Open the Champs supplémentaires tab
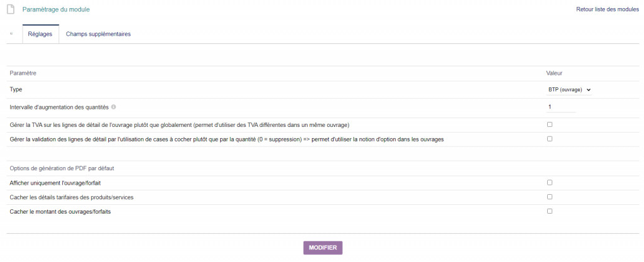 point(98,34)
